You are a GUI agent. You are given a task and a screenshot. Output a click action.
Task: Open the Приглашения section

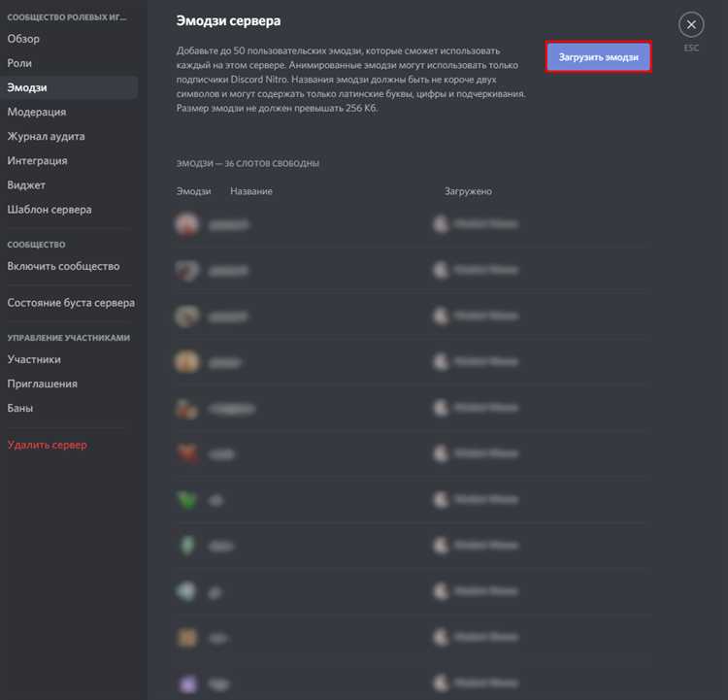pos(43,383)
